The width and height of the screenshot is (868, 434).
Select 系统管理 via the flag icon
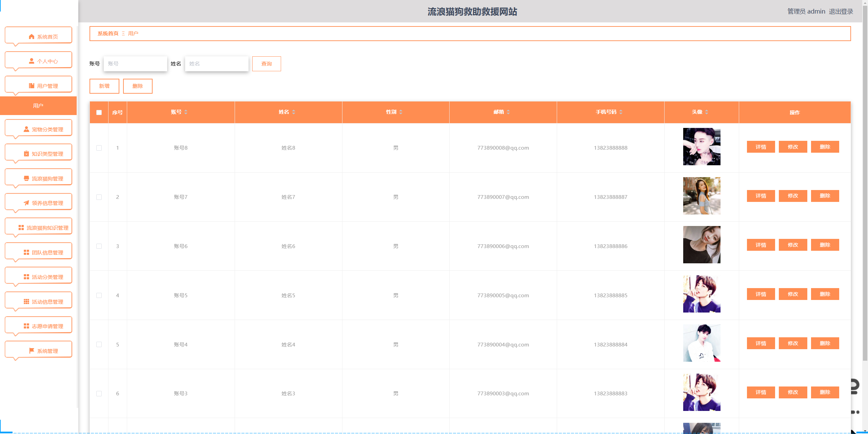coord(32,350)
